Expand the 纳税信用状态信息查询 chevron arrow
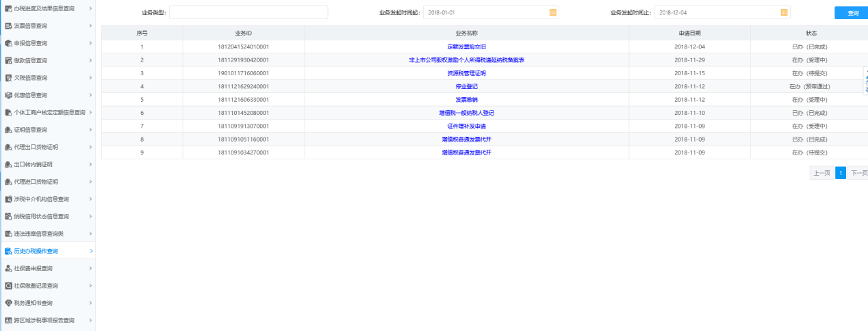Viewport: 868px width, 331px height. click(90, 216)
